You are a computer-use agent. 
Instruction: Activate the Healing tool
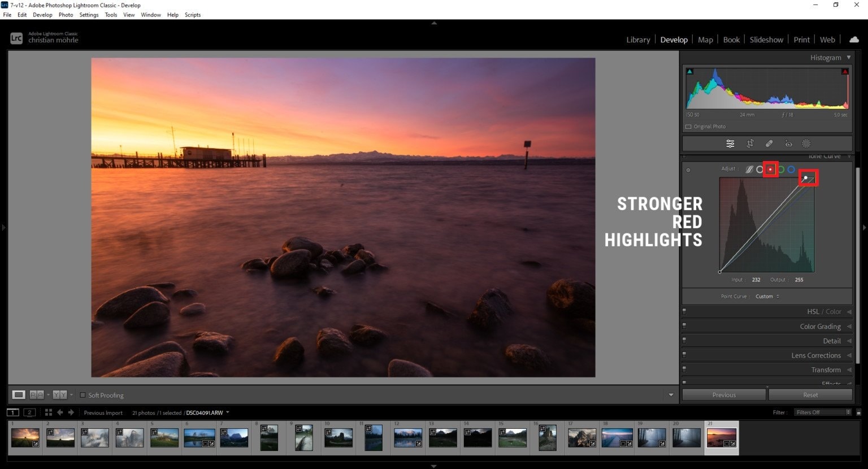769,144
